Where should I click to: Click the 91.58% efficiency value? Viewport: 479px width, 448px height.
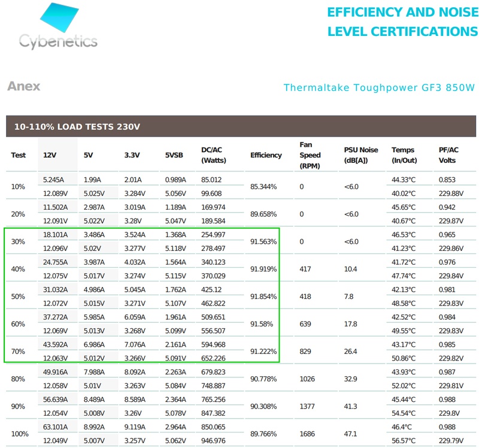262,324
